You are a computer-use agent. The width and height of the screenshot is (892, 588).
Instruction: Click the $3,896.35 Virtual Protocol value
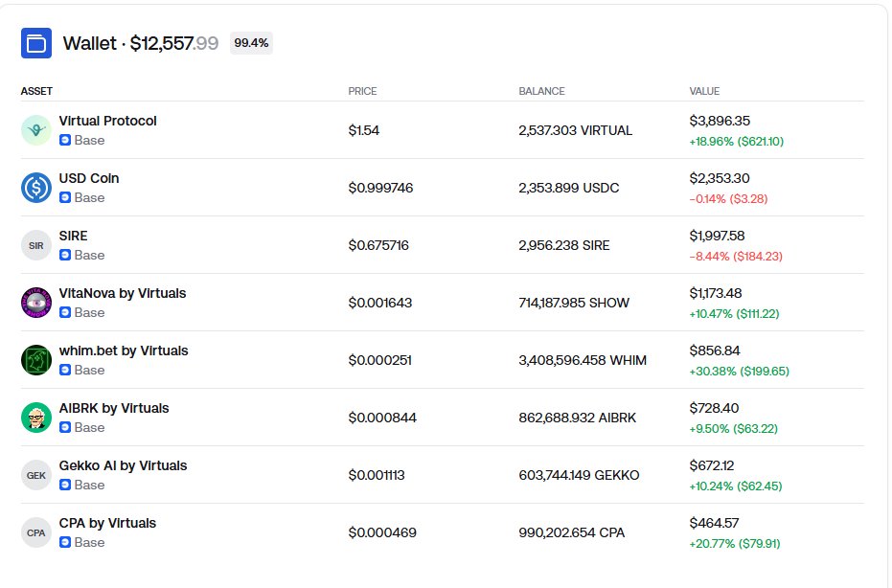pyautogui.click(x=720, y=121)
